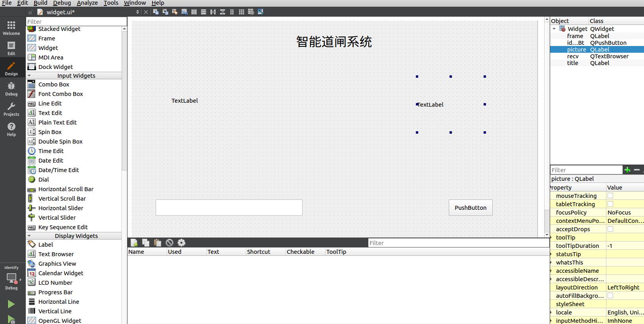This screenshot has width=644, height=324.
Task: Activate the Edit Tab Order icon
Action: (x=185, y=12)
